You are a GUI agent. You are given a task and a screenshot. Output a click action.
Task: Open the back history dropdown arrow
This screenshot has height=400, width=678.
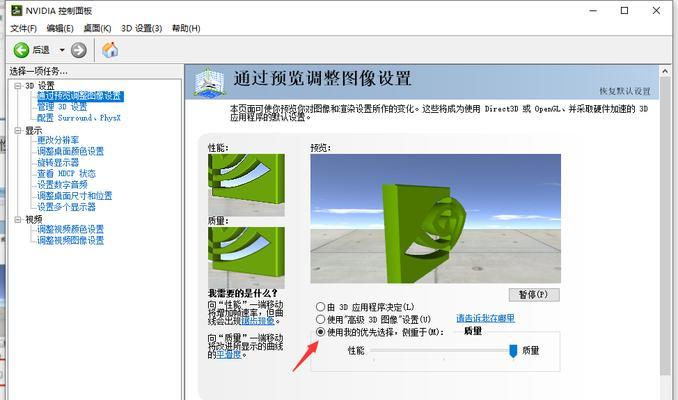tap(62, 50)
